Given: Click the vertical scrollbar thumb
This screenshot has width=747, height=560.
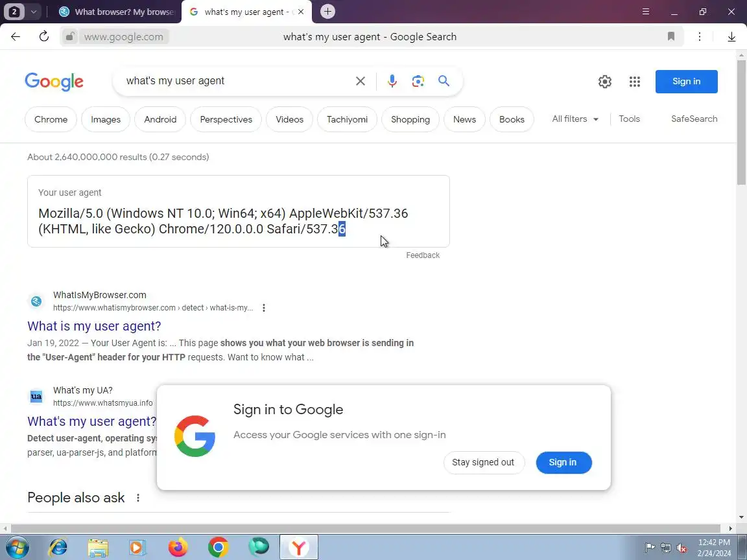Looking at the screenshot, I should (741, 122).
